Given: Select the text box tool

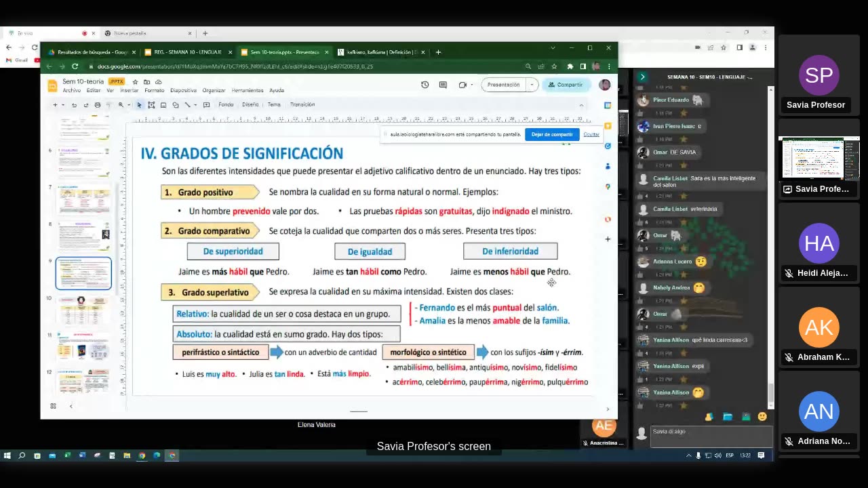Looking at the screenshot, I should click(x=151, y=104).
